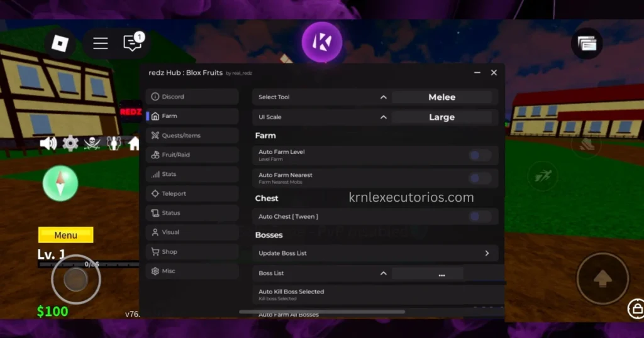Expand the Select Tool dropdown arrow
The width and height of the screenshot is (644, 338).
383,97
